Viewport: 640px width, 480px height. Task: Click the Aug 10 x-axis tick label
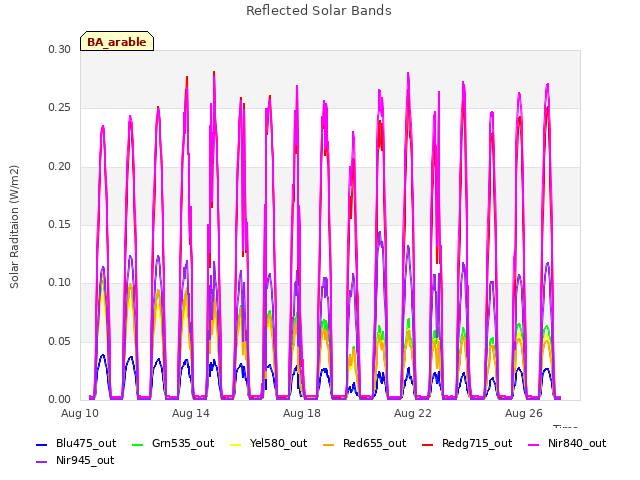point(80,413)
